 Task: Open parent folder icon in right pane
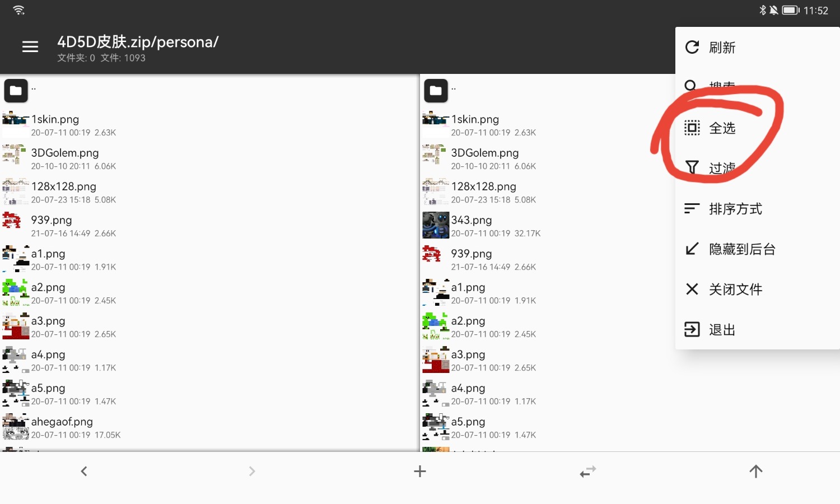(436, 91)
